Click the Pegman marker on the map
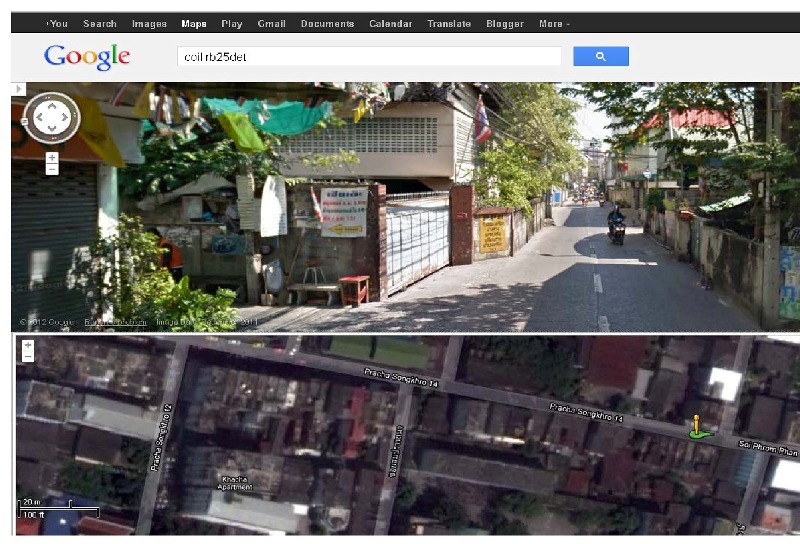The image size is (800, 544). tap(697, 427)
